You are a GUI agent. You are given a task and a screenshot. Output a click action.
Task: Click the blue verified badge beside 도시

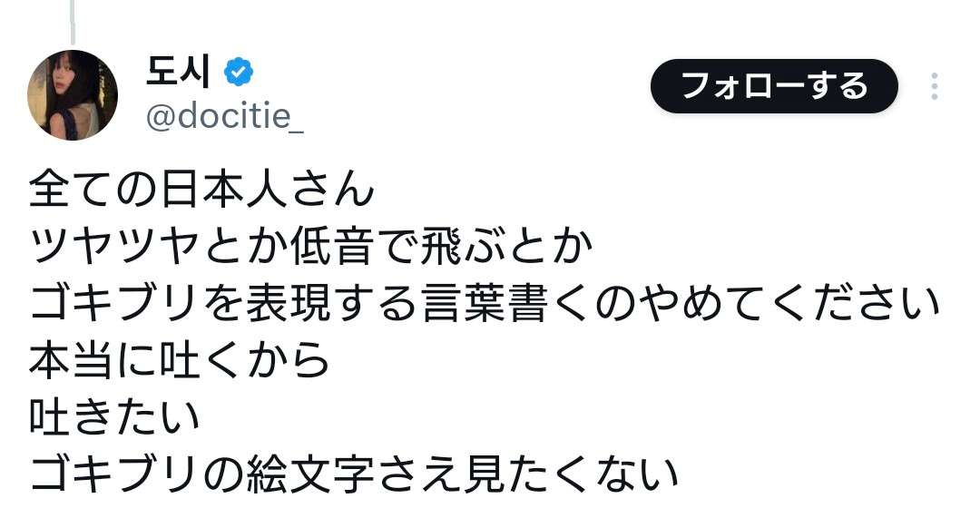click(239, 73)
